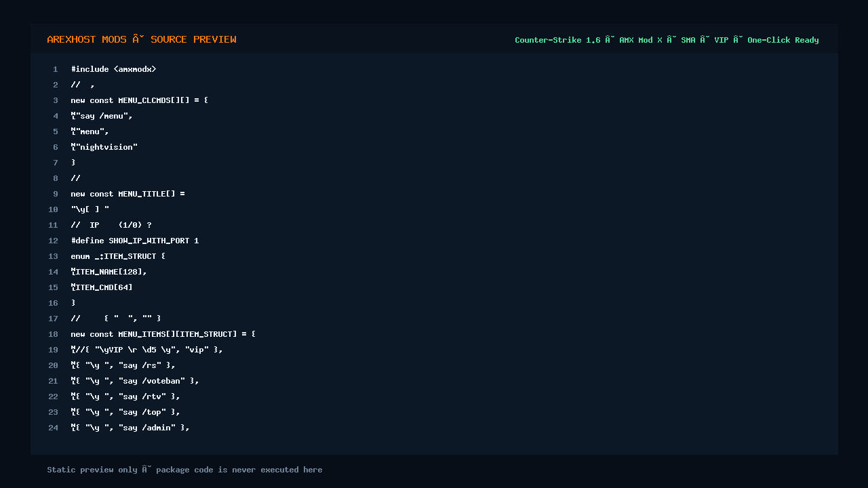Viewport: 868px width, 488px height.
Task: Select the MENU_ITEMS[][ITEM_STRUCT] declaration line
Action: click(163, 334)
